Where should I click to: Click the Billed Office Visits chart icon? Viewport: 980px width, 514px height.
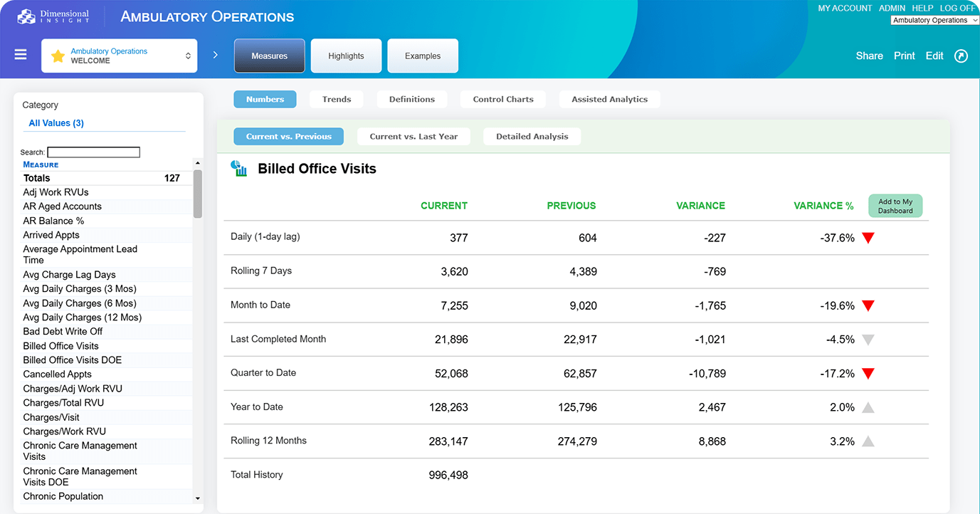pyautogui.click(x=239, y=169)
